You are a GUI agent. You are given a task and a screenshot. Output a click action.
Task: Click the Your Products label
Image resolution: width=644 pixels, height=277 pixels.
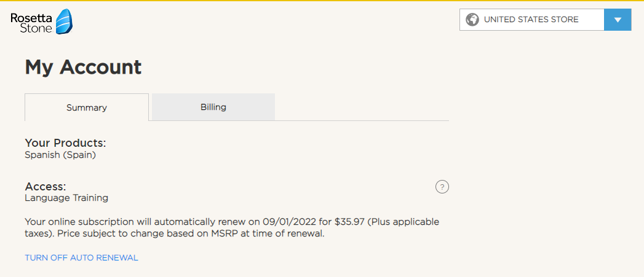65,143
